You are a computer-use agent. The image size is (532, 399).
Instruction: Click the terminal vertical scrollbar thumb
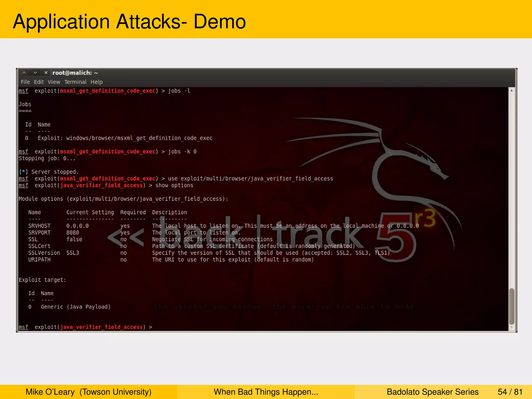click(511, 306)
